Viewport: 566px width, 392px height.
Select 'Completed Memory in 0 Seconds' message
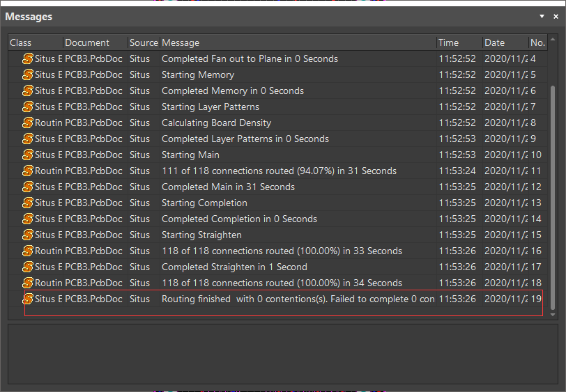click(233, 91)
